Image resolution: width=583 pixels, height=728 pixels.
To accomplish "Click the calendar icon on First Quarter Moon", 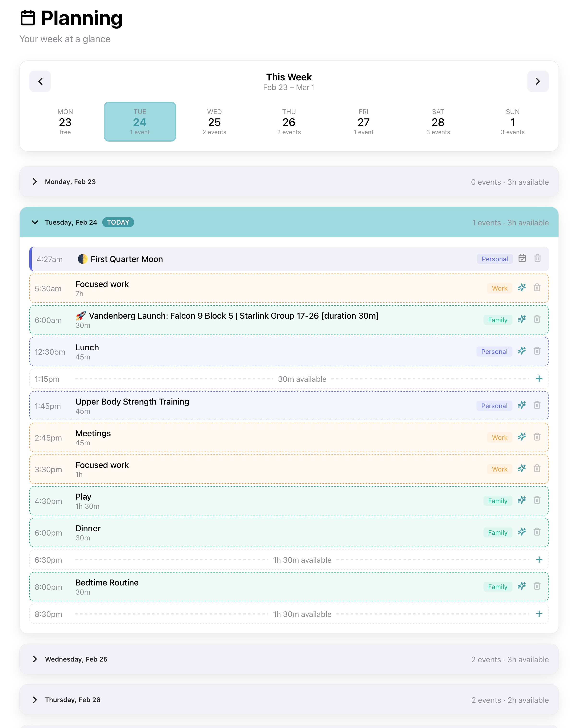I will pos(523,258).
